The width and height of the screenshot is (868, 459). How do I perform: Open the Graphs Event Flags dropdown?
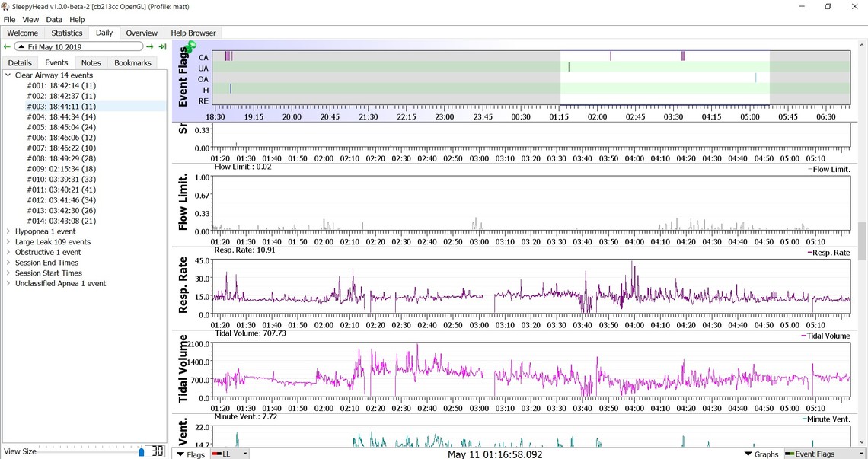tap(825, 454)
